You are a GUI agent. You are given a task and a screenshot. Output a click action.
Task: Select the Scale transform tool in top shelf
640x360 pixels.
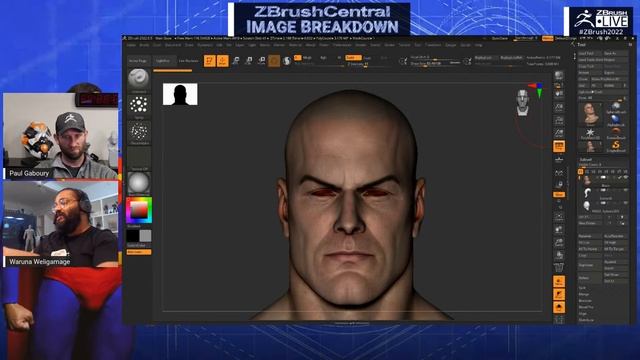coord(249,61)
